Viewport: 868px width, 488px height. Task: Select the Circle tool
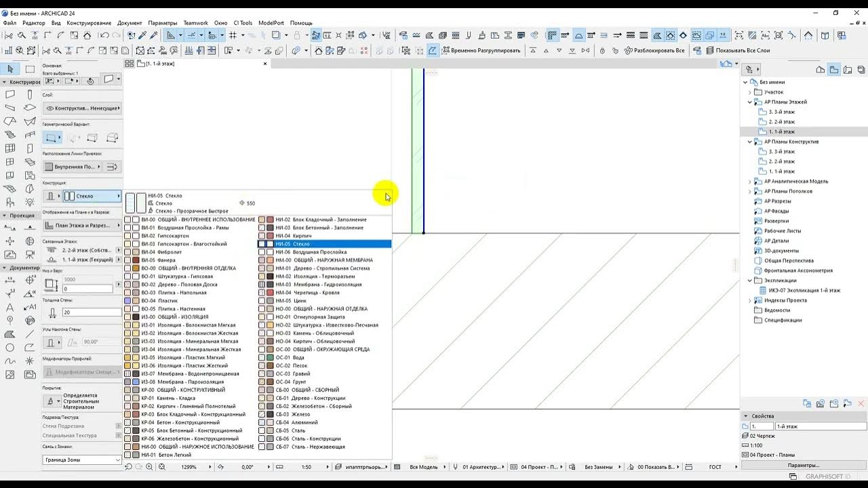click(10, 348)
